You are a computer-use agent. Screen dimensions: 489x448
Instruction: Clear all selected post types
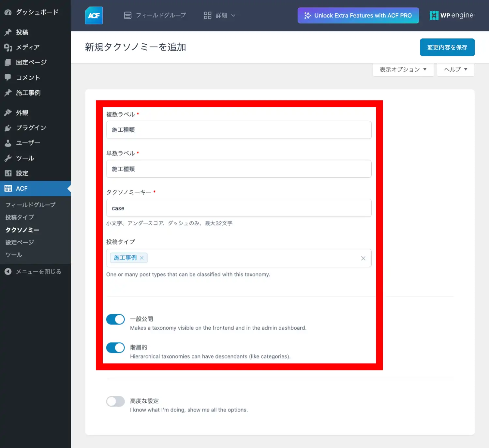pyautogui.click(x=363, y=258)
